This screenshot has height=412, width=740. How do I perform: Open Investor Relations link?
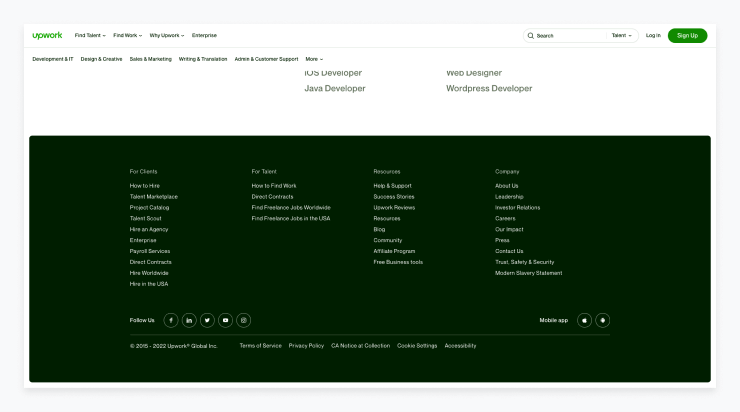coord(517,208)
